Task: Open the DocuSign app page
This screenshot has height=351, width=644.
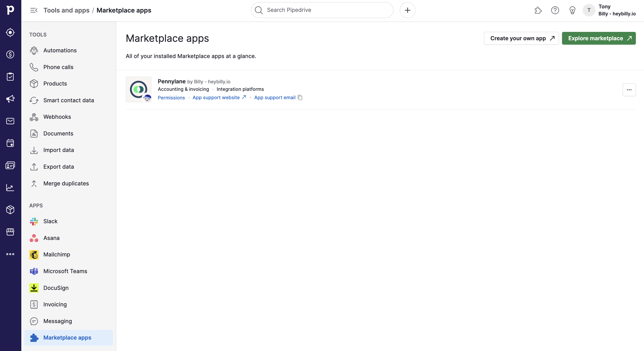Action: click(x=69, y=288)
